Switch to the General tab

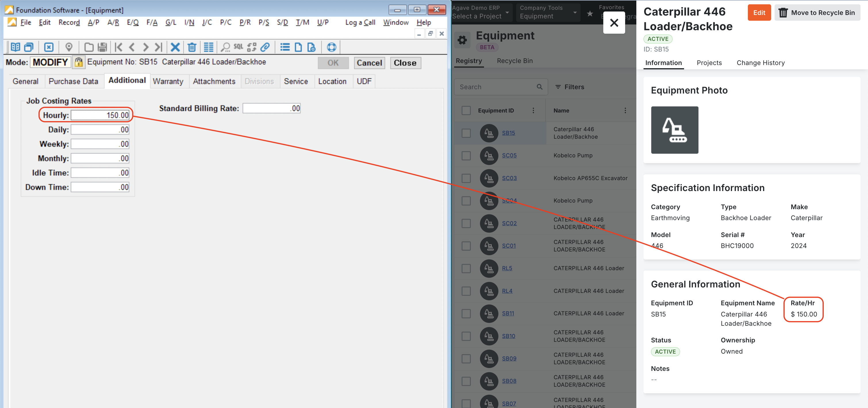25,81
